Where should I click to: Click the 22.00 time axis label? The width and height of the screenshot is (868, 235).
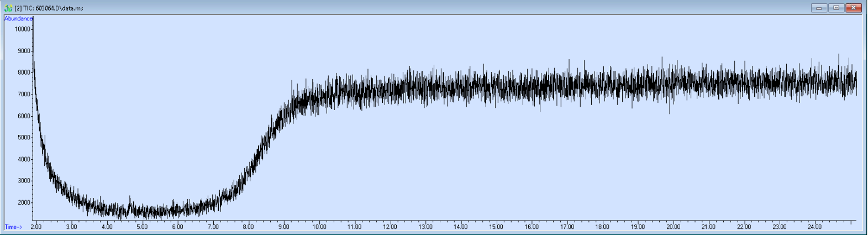click(744, 227)
